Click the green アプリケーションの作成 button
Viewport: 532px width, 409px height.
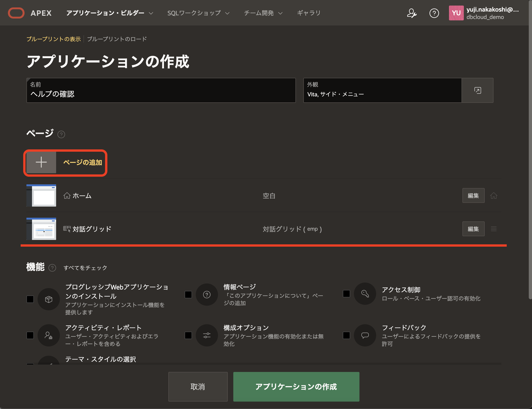pos(296,386)
